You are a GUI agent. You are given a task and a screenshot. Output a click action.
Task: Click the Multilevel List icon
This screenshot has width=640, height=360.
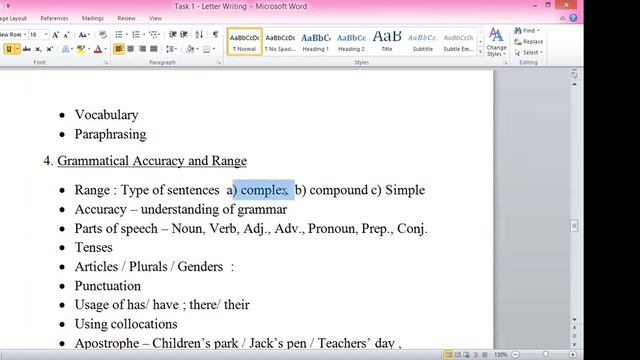tap(153, 35)
